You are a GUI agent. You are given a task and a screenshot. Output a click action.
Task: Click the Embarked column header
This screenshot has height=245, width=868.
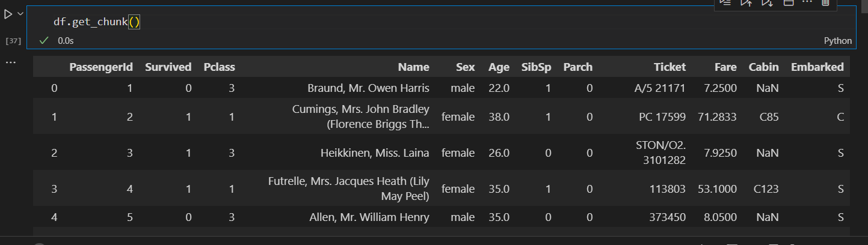pyautogui.click(x=817, y=67)
